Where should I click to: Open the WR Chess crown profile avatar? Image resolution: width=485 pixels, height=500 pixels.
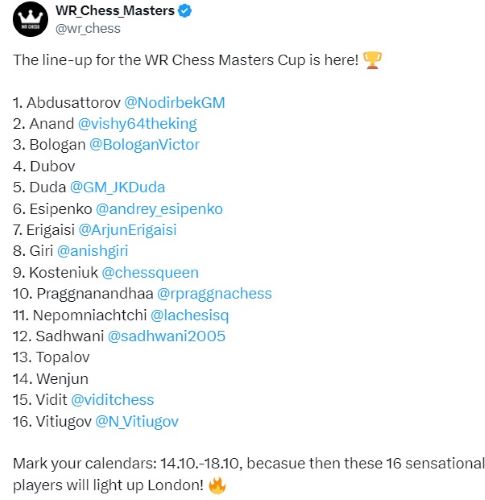(x=30, y=19)
